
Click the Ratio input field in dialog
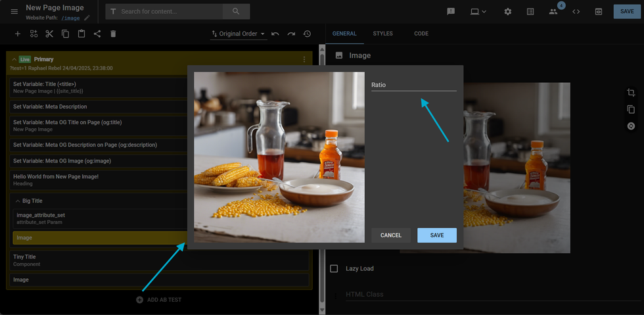(x=413, y=85)
